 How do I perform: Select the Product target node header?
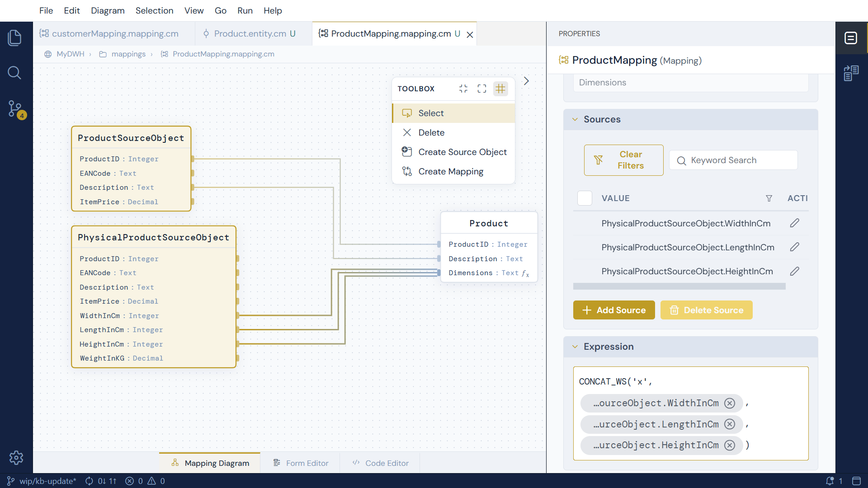[489, 223]
